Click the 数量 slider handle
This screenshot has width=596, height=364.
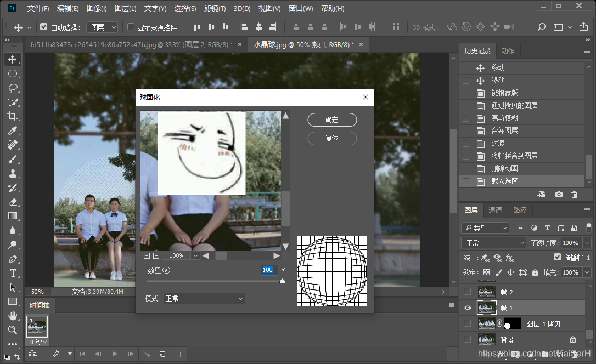pyautogui.click(x=283, y=281)
